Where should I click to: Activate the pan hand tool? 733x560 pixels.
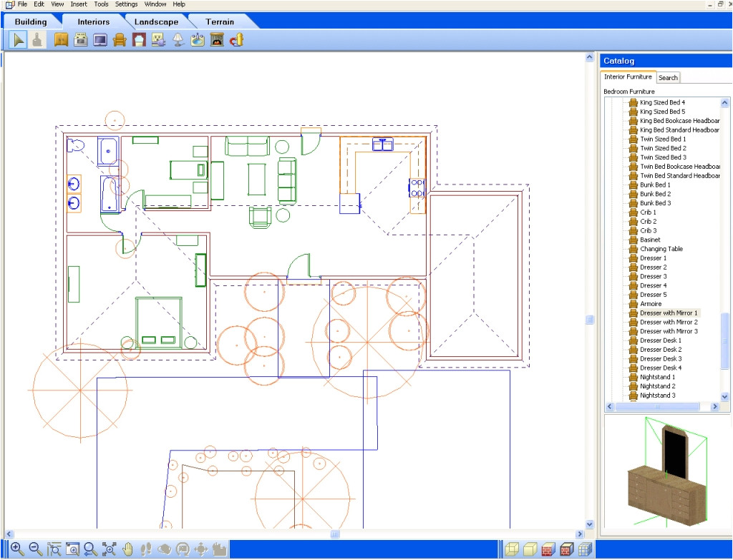click(128, 549)
